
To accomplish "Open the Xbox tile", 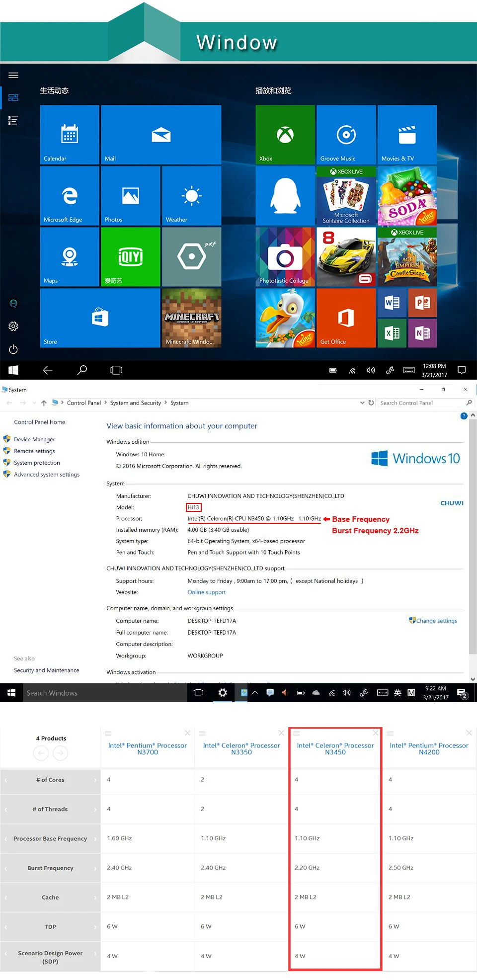I will click(285, 135).
